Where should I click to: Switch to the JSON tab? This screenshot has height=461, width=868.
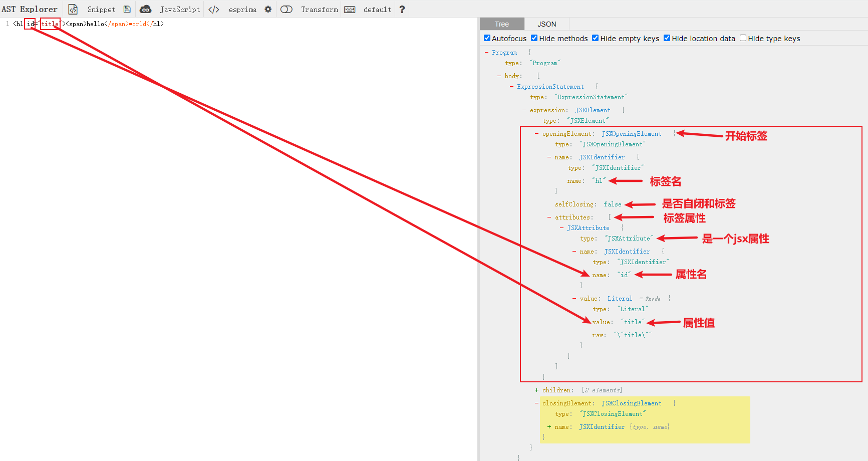pos(547,24)
